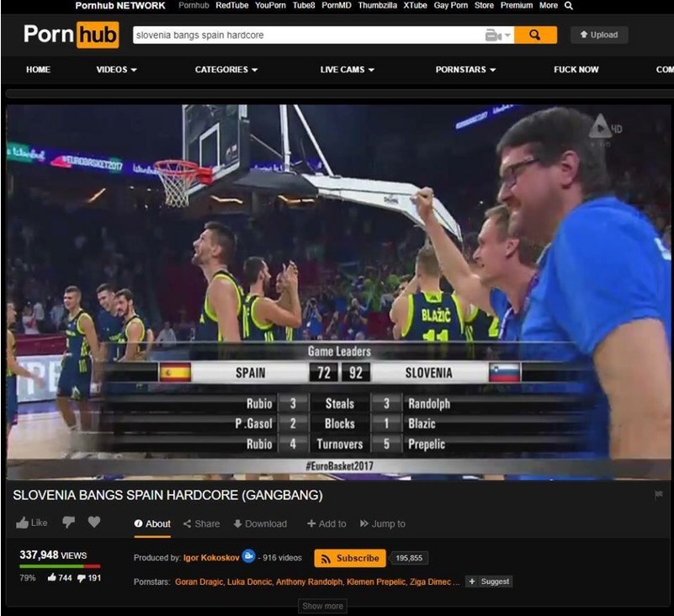Image resolution: width=674 pixels, height=616 pixels.
Task: Click the flag report icon
Action: click(x=658, y=495)
